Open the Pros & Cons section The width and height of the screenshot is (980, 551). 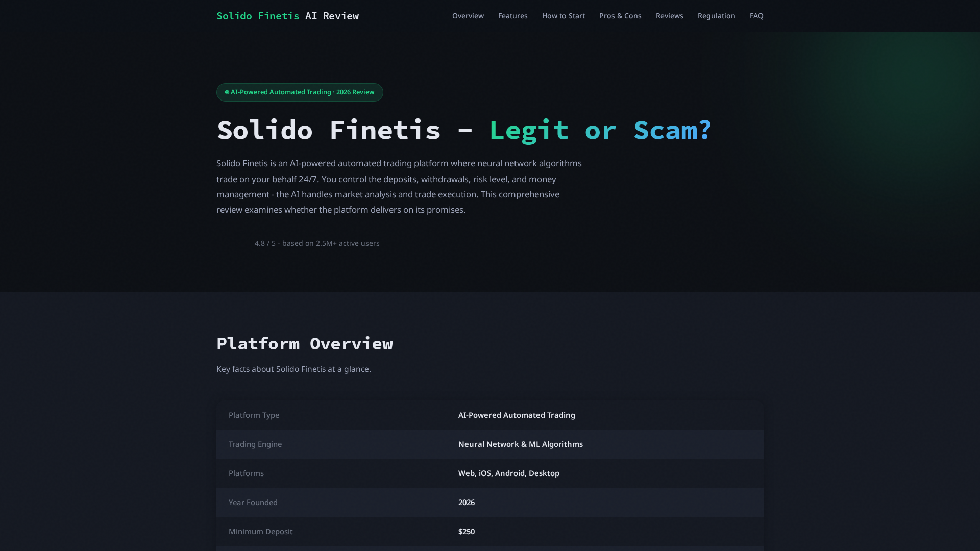(620, 16)
